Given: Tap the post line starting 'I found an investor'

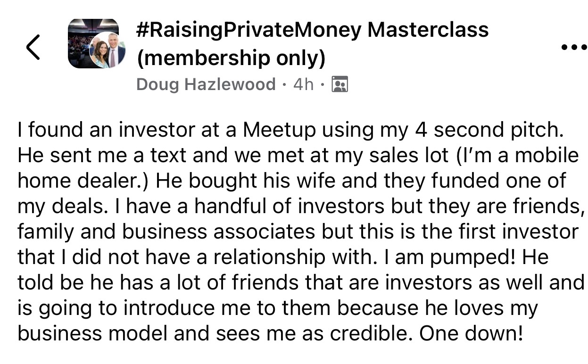Looking at the screenshot, I should coord(290,130).
